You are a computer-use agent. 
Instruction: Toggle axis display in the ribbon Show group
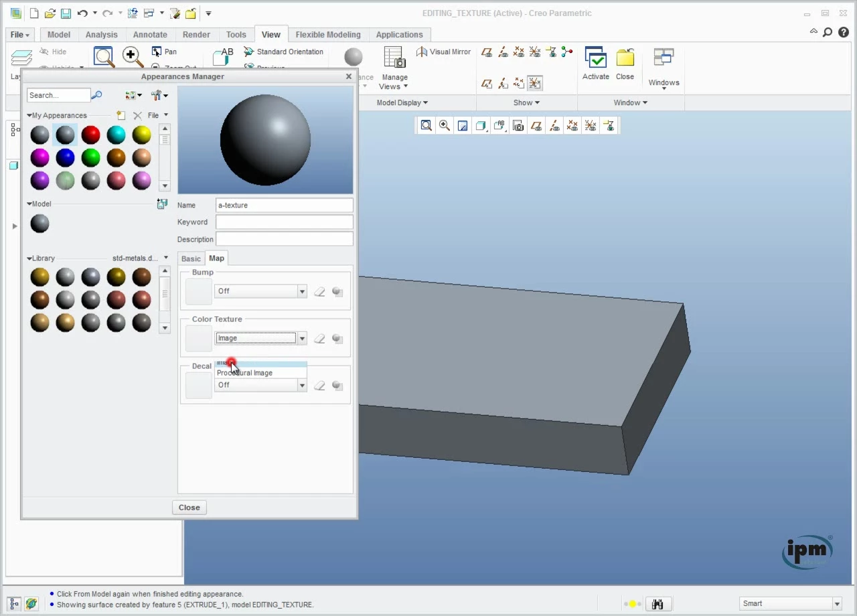503,52
